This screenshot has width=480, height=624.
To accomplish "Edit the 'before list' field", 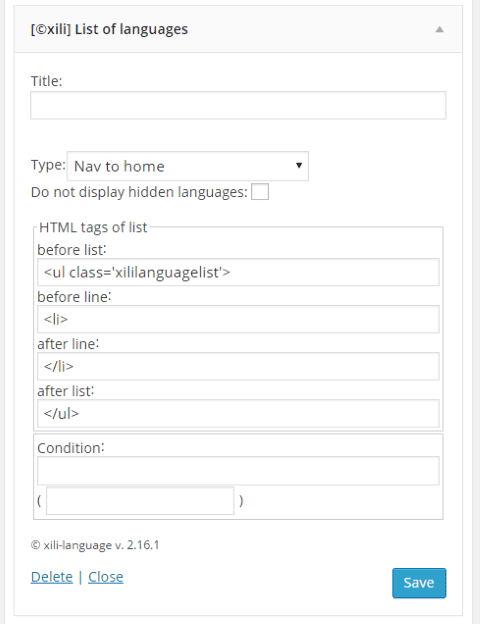I will [238, 272].
